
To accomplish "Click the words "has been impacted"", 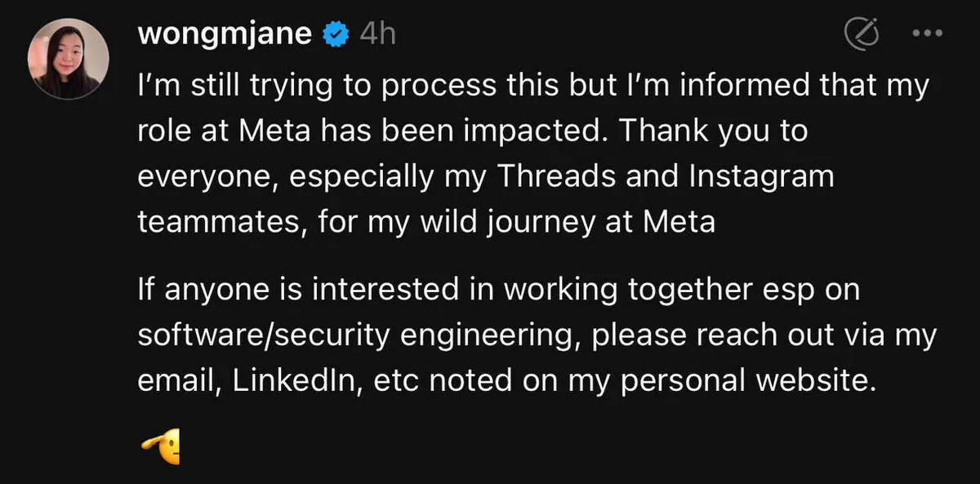I will click(455, 132).
